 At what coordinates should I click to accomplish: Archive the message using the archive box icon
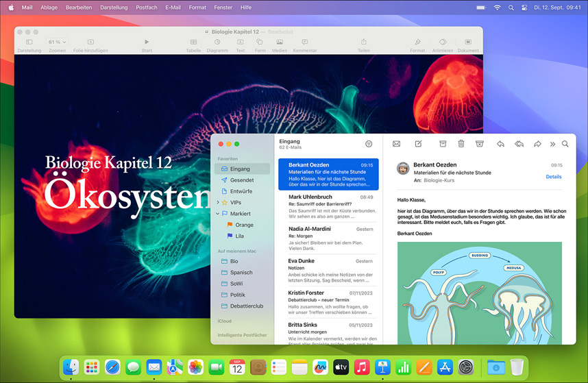443,144
